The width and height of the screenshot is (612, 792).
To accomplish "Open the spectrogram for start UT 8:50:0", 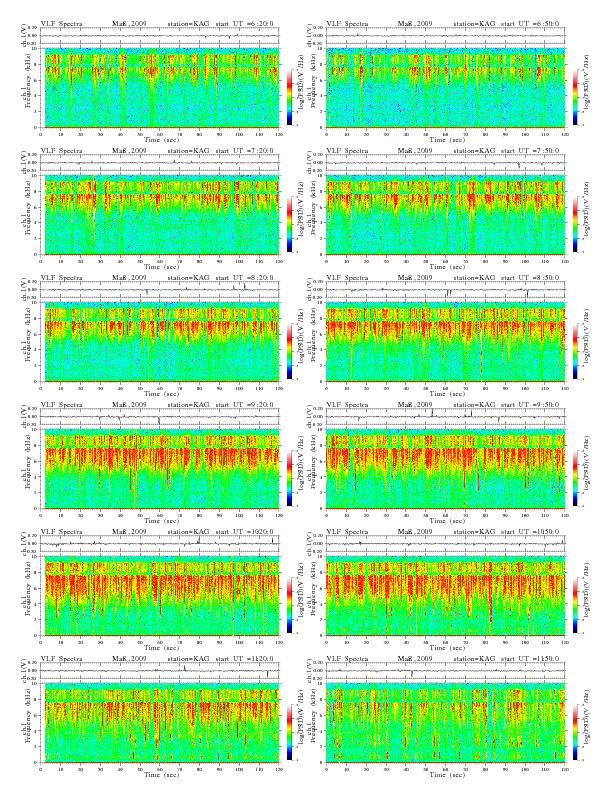I will click(445, 342).
